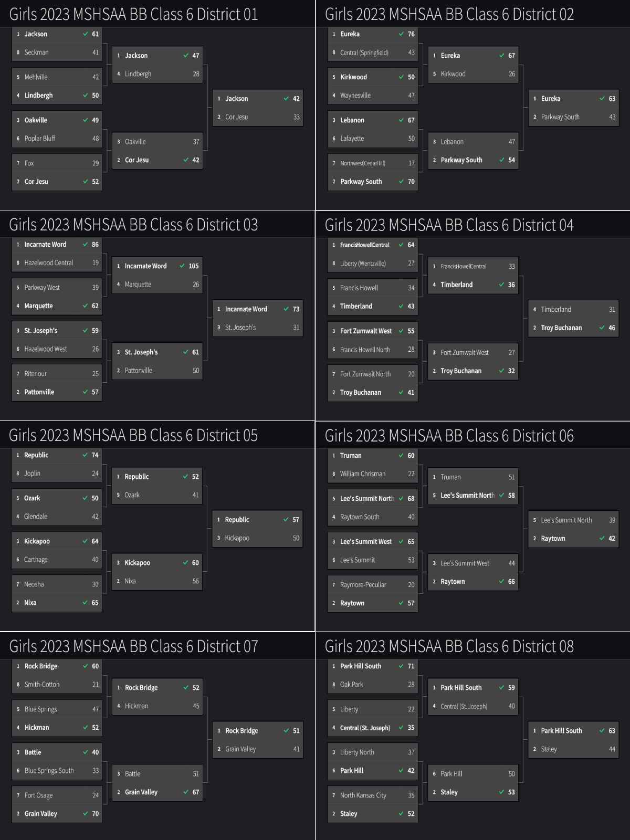This screenshot has width=630, height=840.
Task: Click the checkmark next to Grain Valley's 70
Action: click(86, 814)
